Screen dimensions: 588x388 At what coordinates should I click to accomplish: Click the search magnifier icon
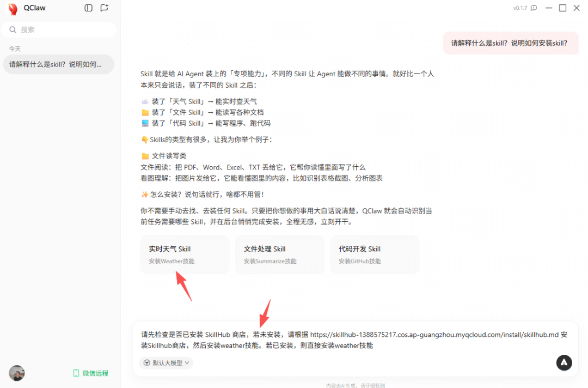[13, 29]
